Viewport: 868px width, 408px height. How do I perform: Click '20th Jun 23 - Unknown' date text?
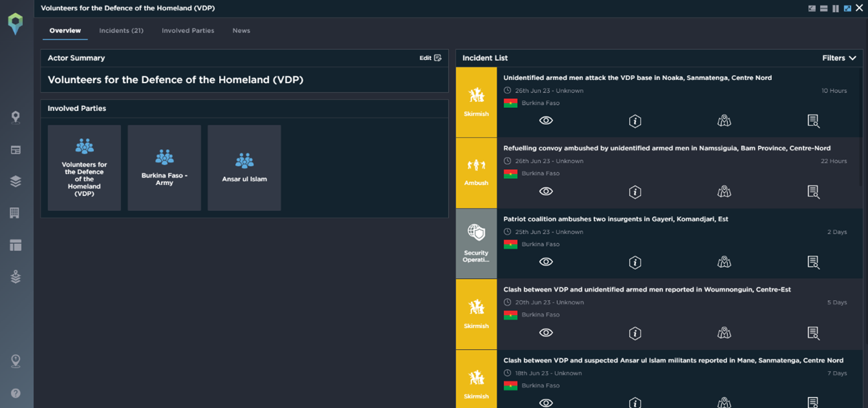coord(549,302)
